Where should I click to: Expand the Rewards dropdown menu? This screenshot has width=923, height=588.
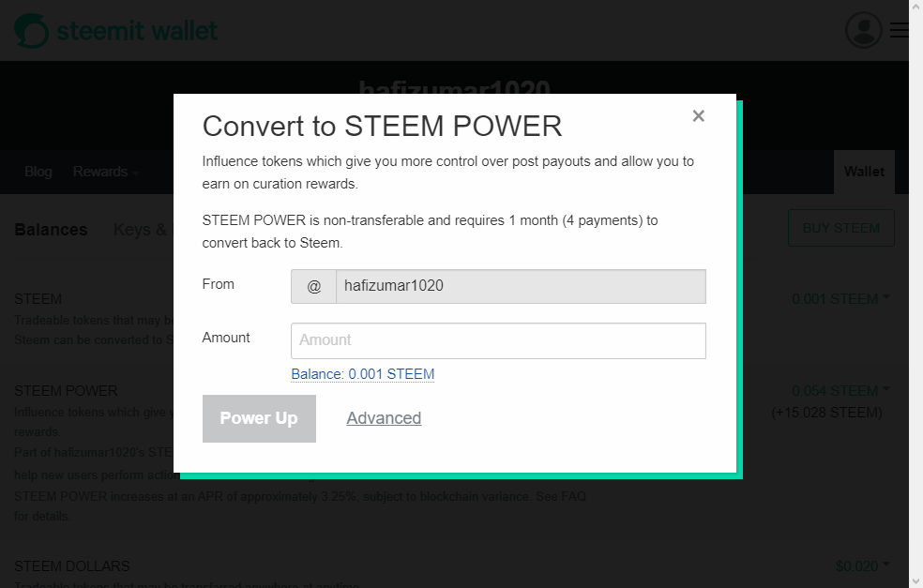pos(105,172)
